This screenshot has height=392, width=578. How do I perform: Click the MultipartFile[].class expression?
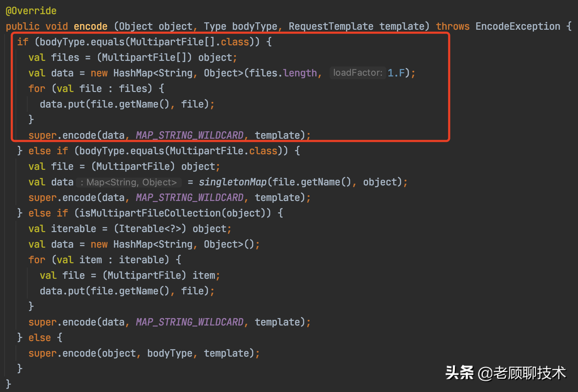[190, 42]
